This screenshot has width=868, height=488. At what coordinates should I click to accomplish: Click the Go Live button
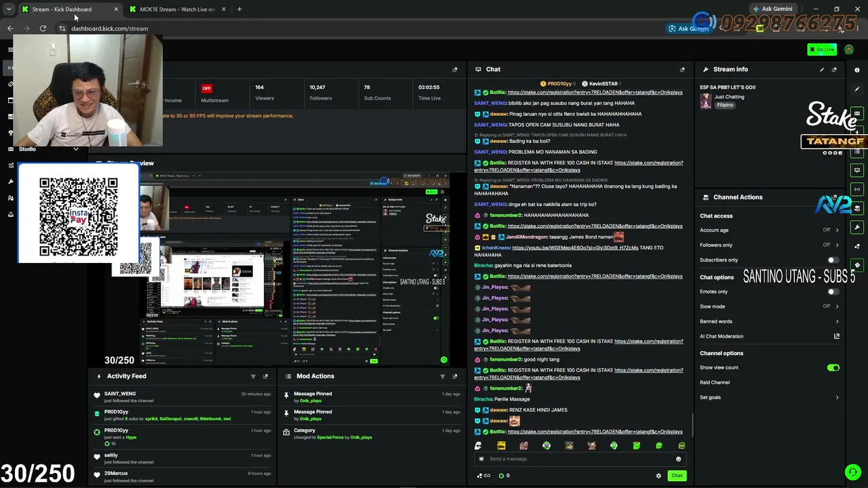pyautogui.click(x=822, y=49)
